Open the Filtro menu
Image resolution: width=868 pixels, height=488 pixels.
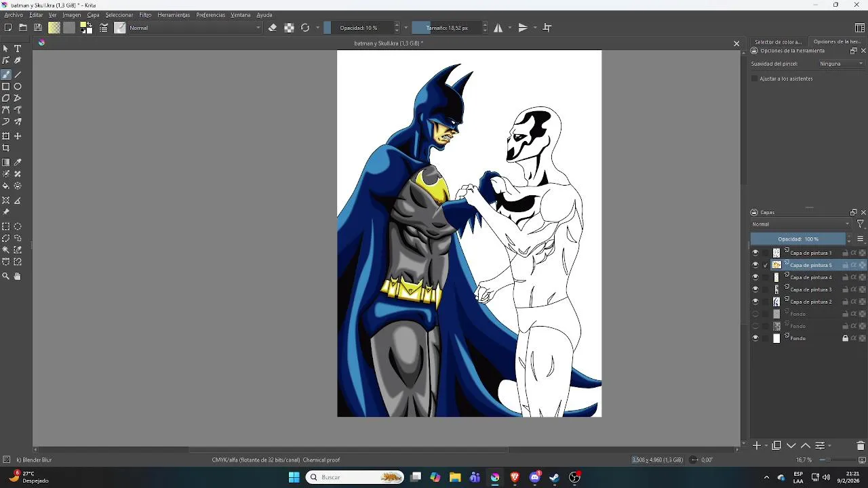tap(145, 15)
